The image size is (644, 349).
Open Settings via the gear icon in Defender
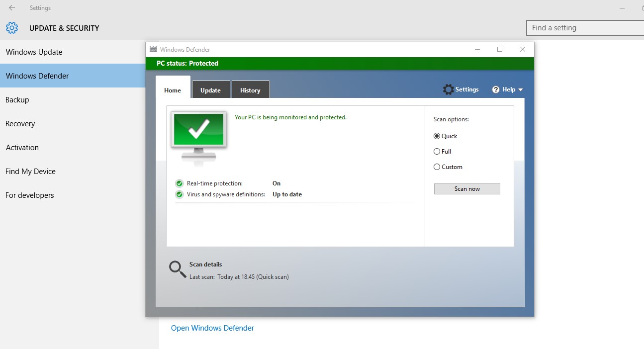tap(449, 89)
